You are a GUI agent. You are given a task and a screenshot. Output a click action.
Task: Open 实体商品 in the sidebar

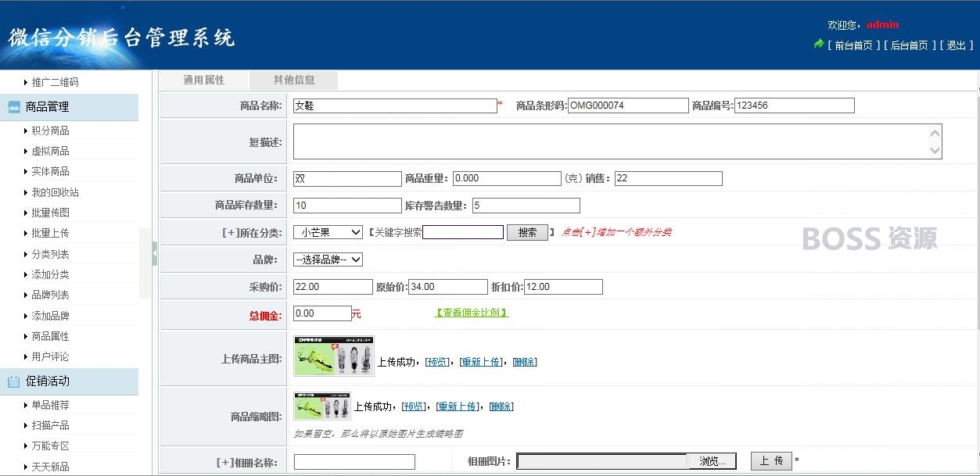tap(50, 171)
